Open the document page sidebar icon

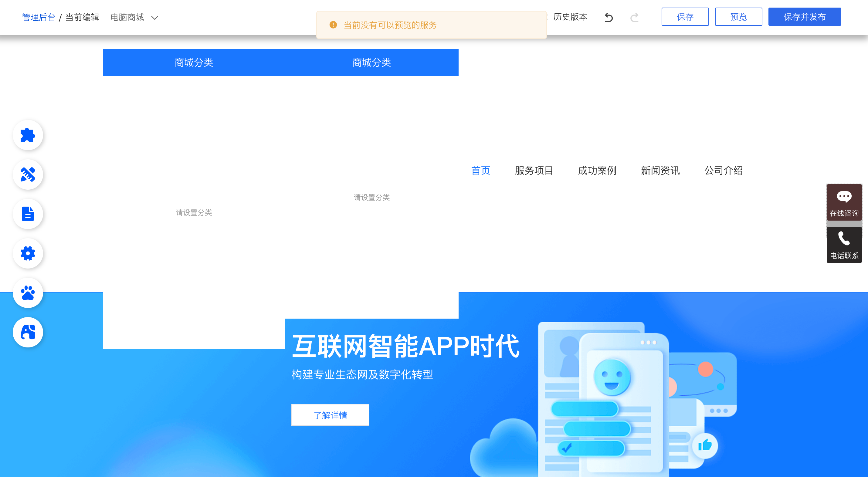(28, 214)
